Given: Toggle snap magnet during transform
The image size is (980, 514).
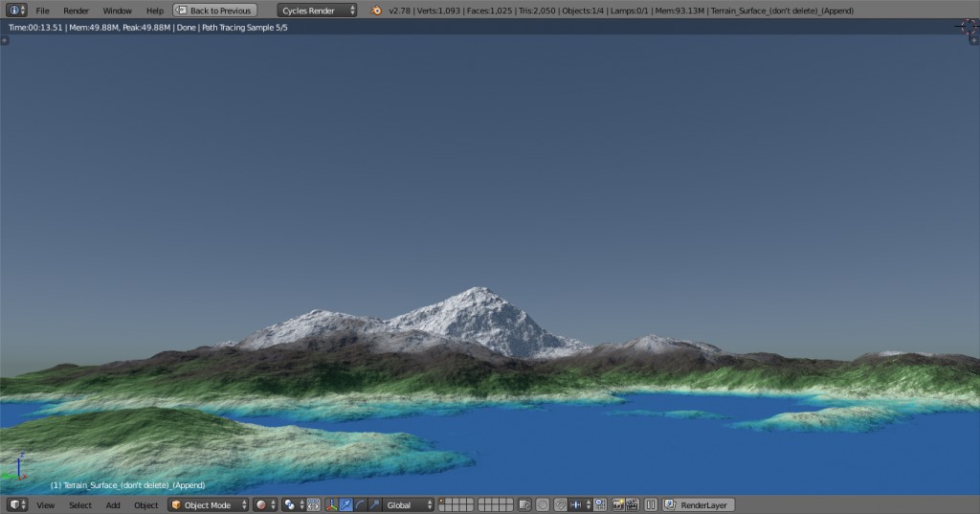Looking at the screenshot, I should click(x=561, y=504).
